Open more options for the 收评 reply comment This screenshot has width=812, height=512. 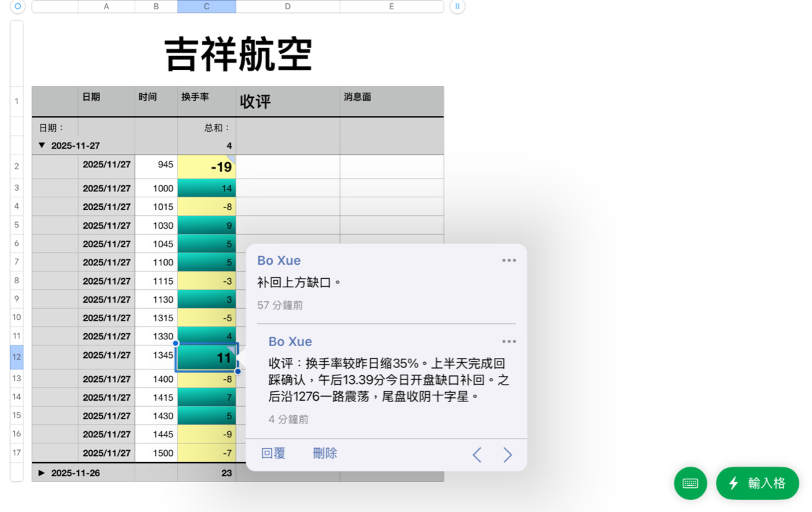coord(509,341)
